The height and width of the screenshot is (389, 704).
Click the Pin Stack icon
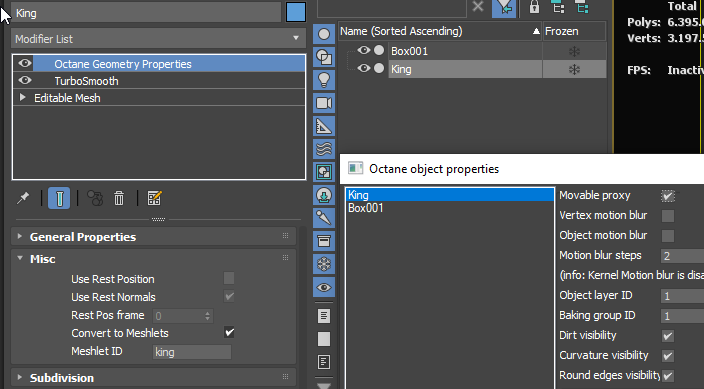click(x=23, y=198)
